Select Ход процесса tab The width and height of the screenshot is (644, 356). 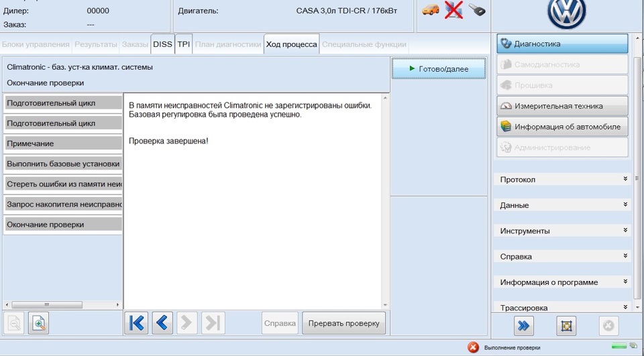[x=291, y=44]
